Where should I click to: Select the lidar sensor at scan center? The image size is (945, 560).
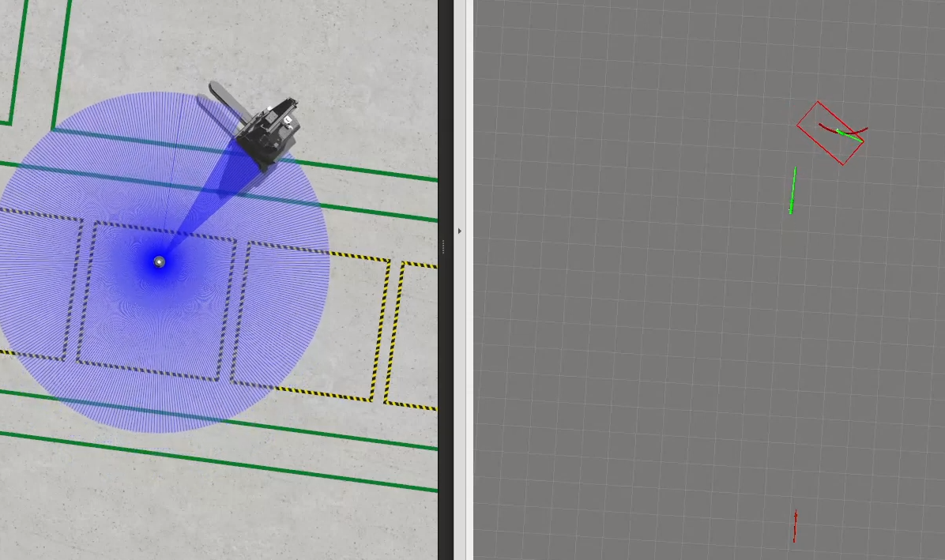coord(159,261)
